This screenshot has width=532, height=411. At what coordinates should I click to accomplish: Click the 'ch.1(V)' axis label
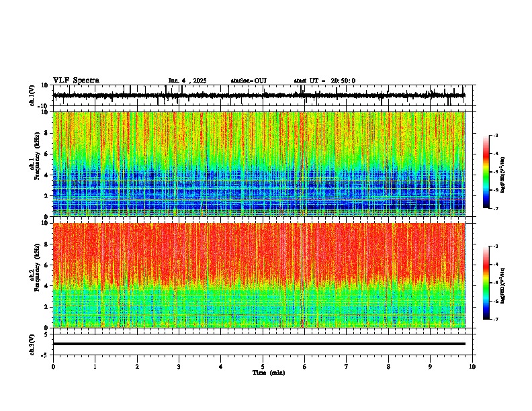click(x=32, y=95)
